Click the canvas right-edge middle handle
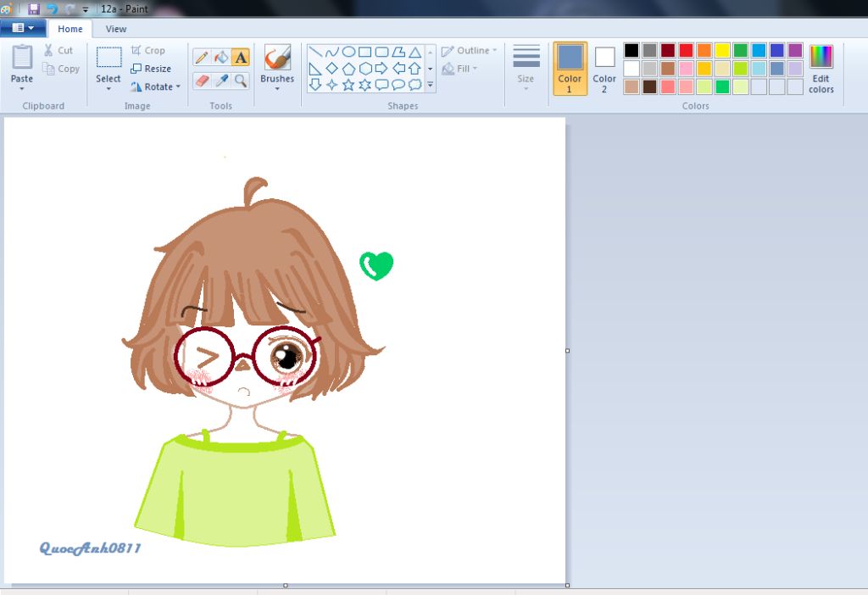 tap(567, 350)
